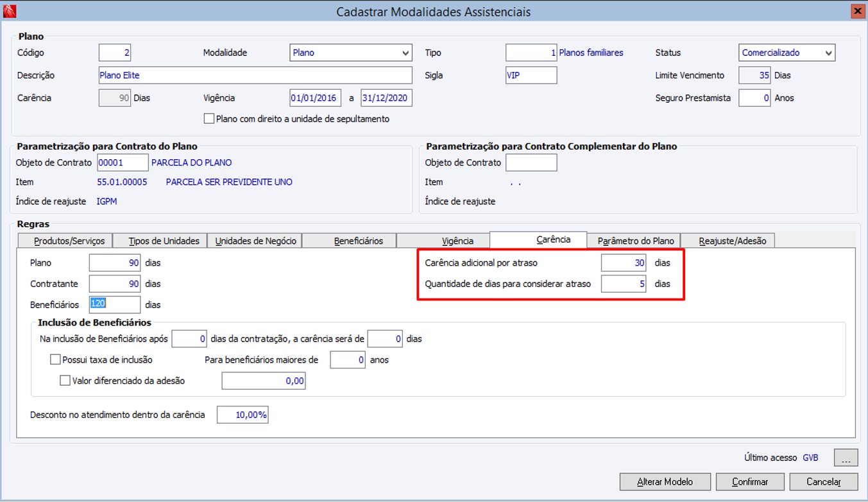This screenshot has height=502, width=868.
Task: Click the Beneficiários carência field with 120
Action: [115, 304]
